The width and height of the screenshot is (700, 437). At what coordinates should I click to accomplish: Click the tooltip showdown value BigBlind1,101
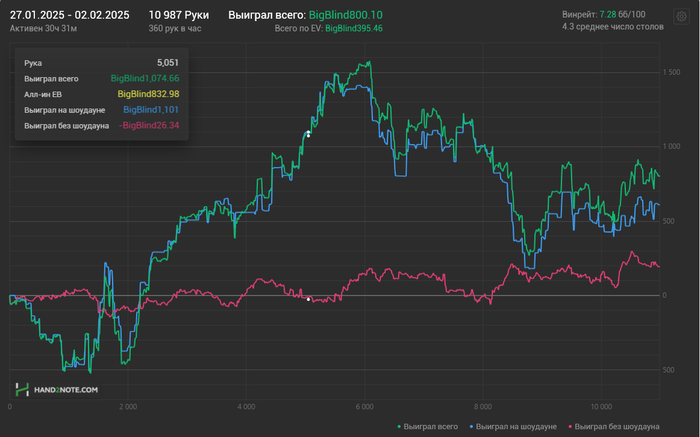point(151,110)
